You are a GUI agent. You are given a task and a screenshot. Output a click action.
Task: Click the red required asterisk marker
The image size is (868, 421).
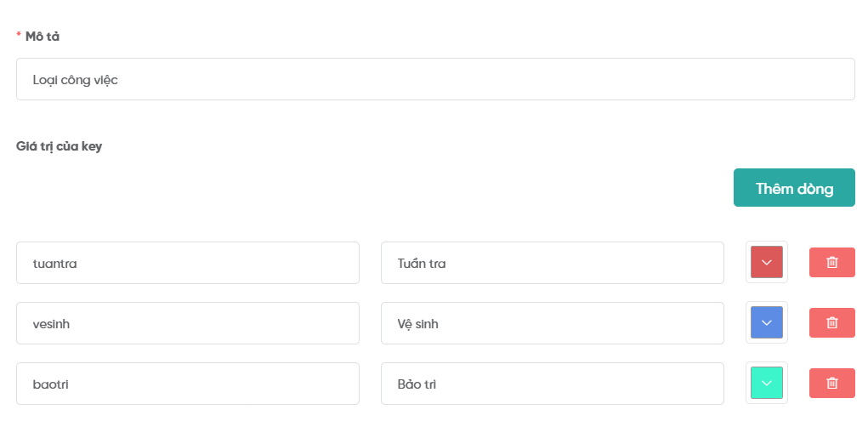[x=19, y=36]
